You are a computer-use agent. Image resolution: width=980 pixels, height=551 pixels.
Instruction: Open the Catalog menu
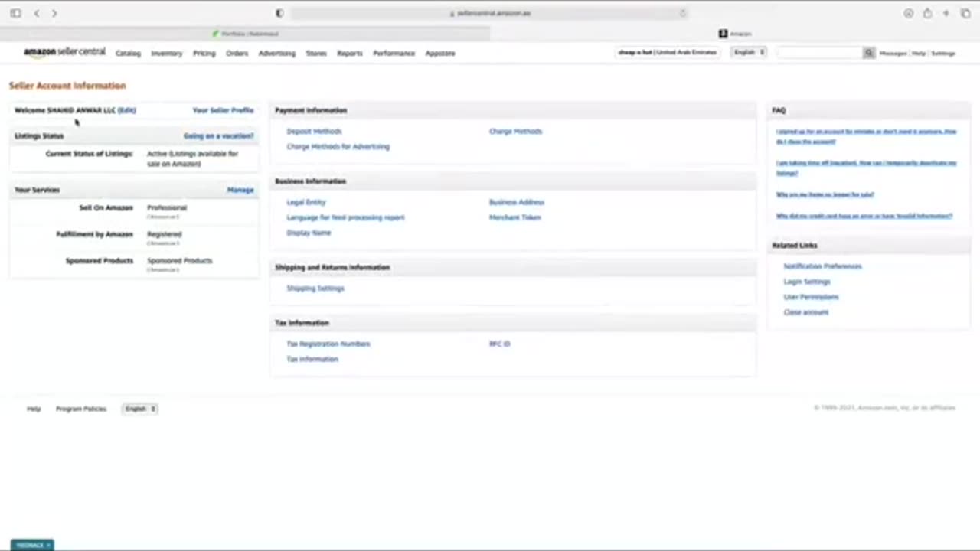[x=128, y=54]
